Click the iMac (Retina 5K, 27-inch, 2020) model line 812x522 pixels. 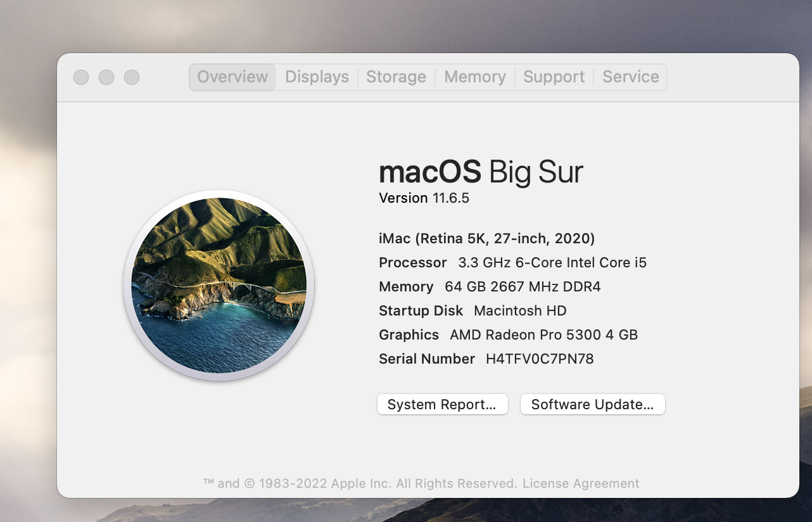[486, 238]
